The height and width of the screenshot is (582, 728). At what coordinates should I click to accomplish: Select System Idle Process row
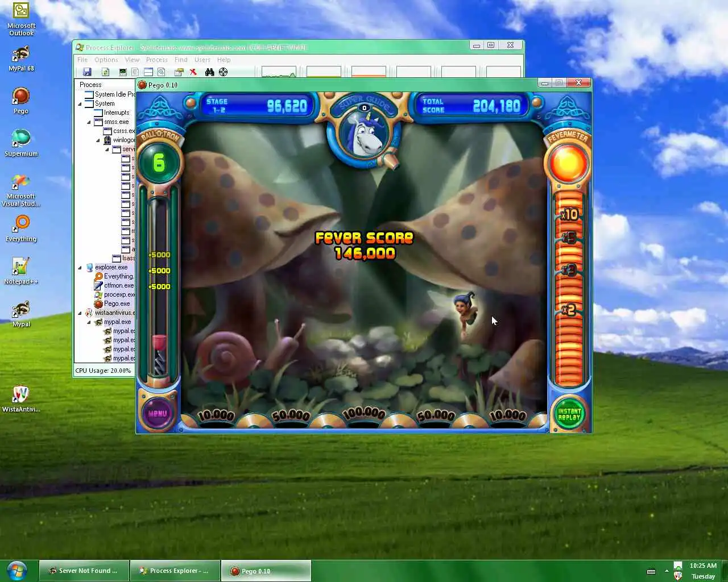point(110,95)
